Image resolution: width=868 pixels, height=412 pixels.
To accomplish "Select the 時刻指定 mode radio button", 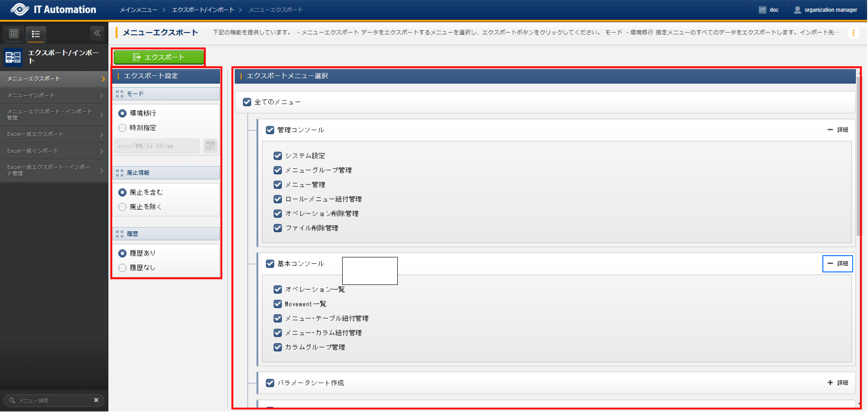I will (122, 128).
